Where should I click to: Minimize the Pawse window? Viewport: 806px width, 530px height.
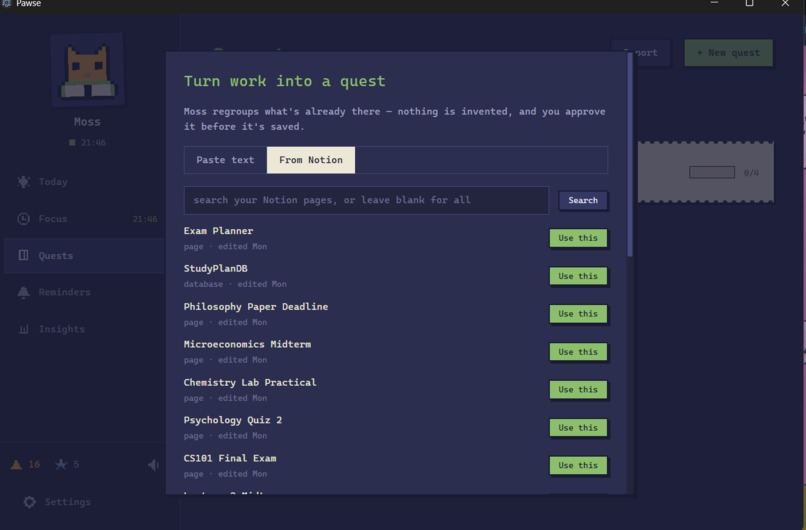coord(714,3)
